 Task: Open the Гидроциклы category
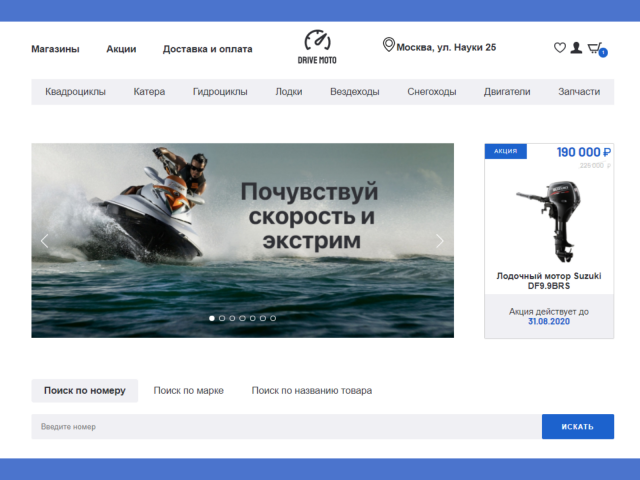point(220,91)
